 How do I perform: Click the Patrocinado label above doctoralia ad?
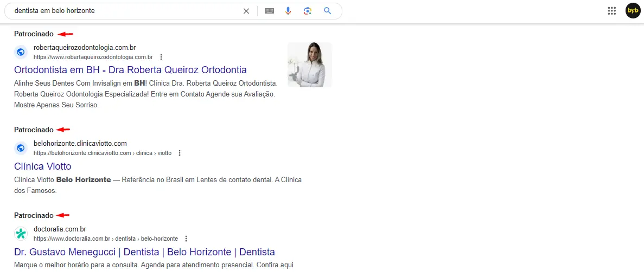click(34, 215)
